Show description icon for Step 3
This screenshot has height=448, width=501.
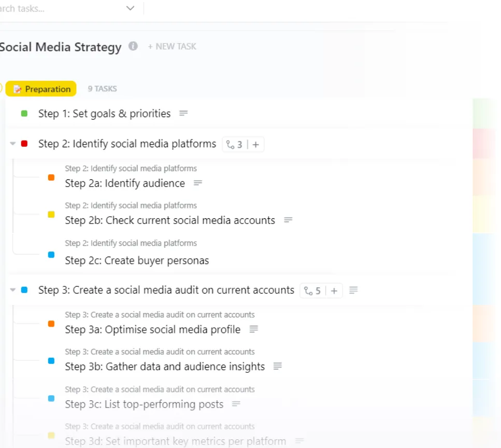pyautogui.click(x=353, y=290)
